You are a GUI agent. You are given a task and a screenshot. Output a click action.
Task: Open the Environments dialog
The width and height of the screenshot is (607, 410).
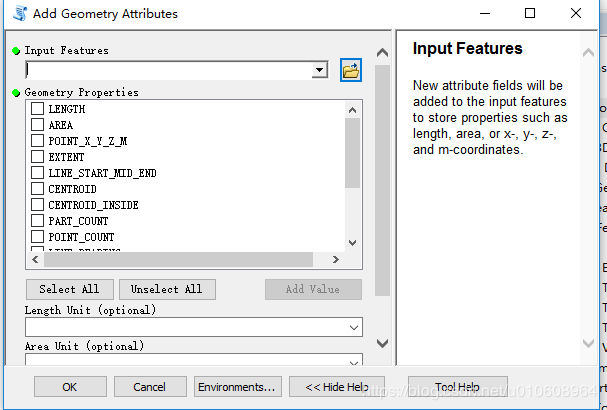coord(237,387)
